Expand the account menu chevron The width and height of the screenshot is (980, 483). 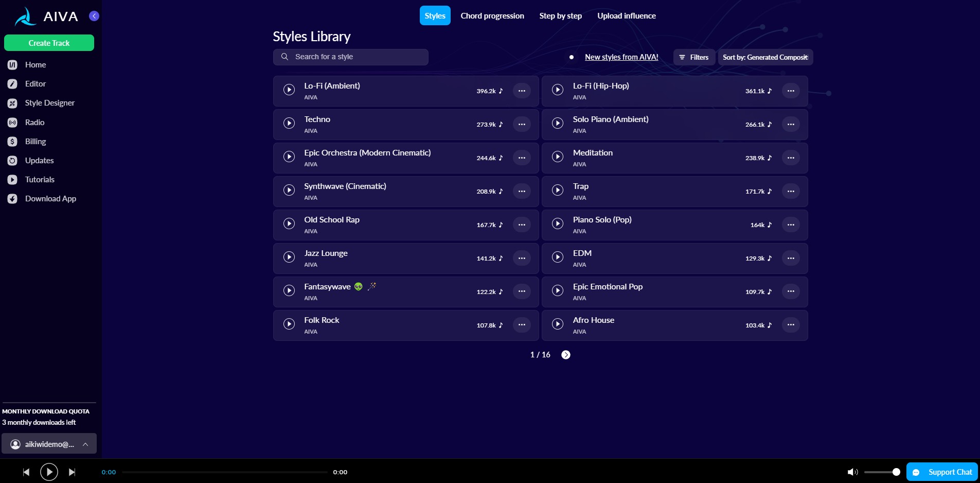pos(85,444)
